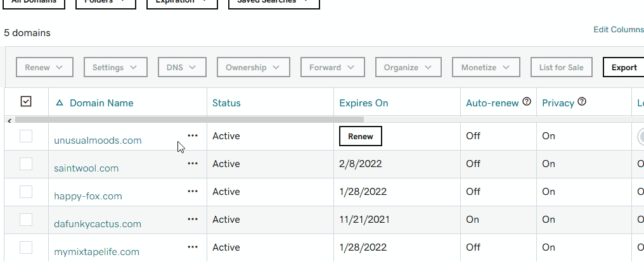Click Active status of mymixtapelife.com
Screen dimensions: 644x262
coord(226,247)
